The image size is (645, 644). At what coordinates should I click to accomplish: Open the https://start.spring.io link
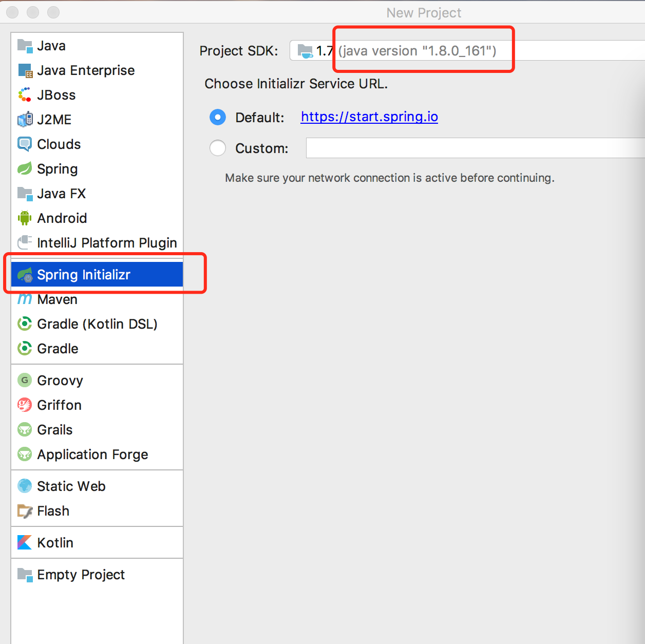coord(369,117)
